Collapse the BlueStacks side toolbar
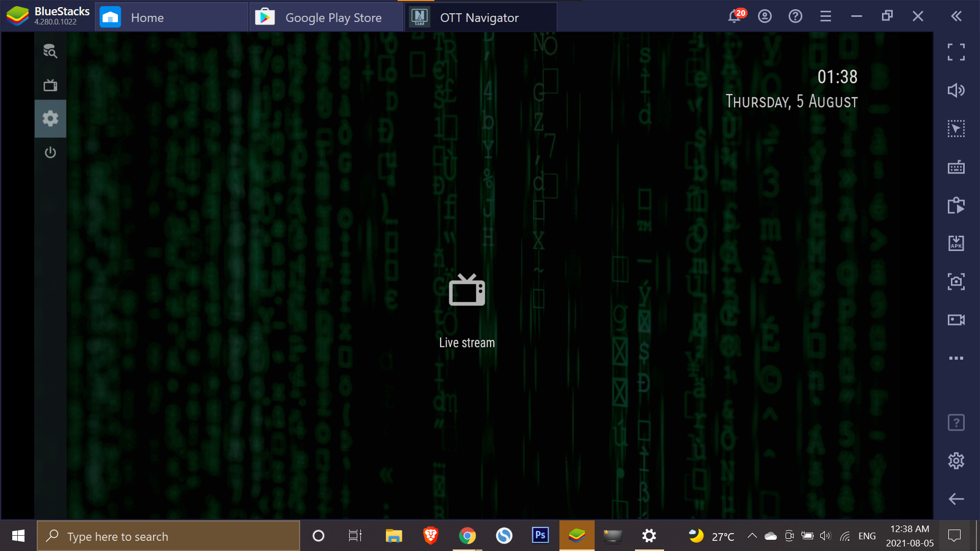 [x=957, y=16]
